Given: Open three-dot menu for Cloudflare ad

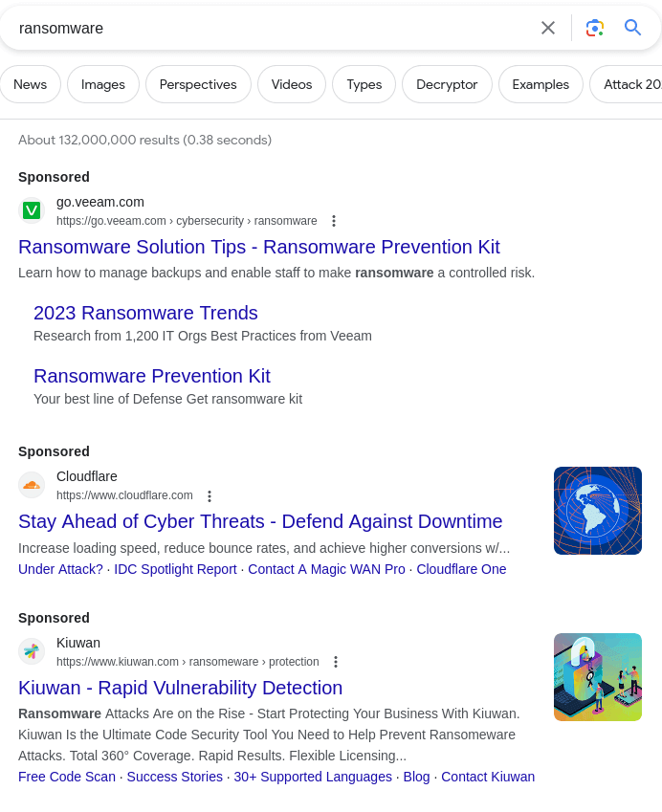Looking at the screenshot, I should pos(210,496).
